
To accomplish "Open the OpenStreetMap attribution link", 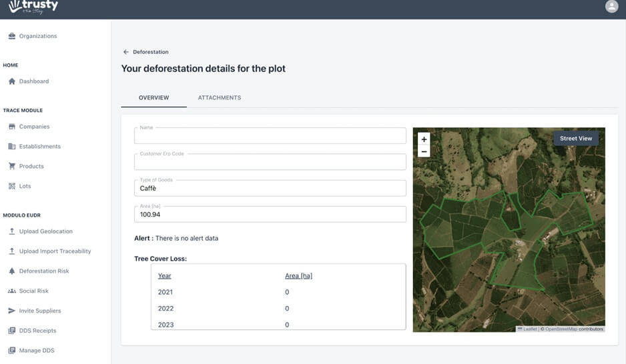I will pos(560,329).
